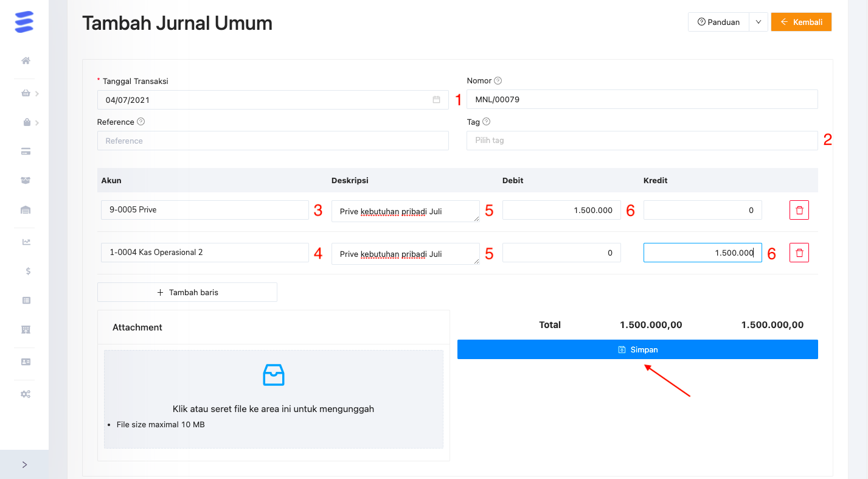Delete the 9-0005 Prive journal row

point(799,209)
